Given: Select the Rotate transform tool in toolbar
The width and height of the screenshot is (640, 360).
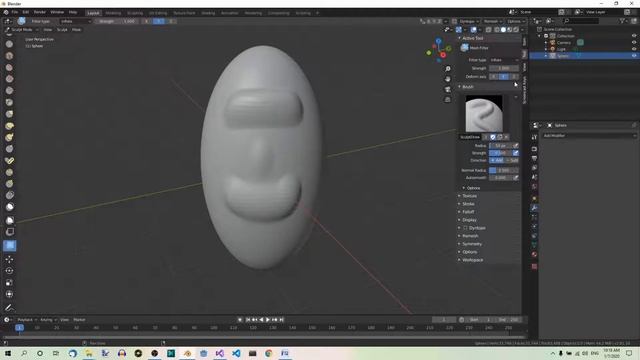Looking at the screenshot, I should (x=9, y=271).
